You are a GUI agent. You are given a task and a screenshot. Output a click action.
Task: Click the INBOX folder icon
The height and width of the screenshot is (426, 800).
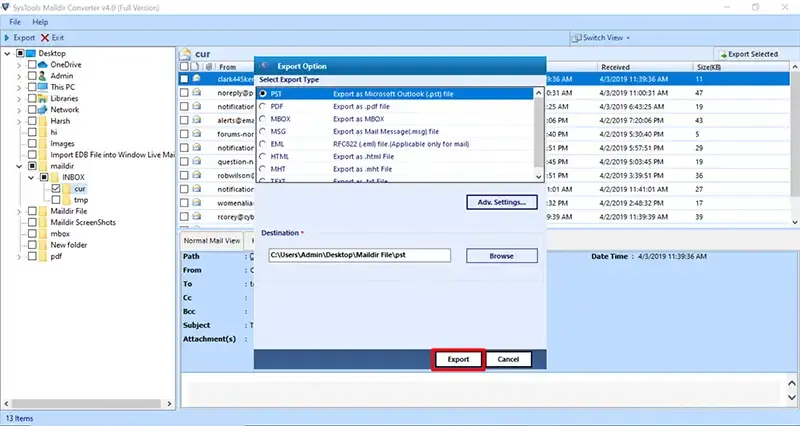click(55, 178)
